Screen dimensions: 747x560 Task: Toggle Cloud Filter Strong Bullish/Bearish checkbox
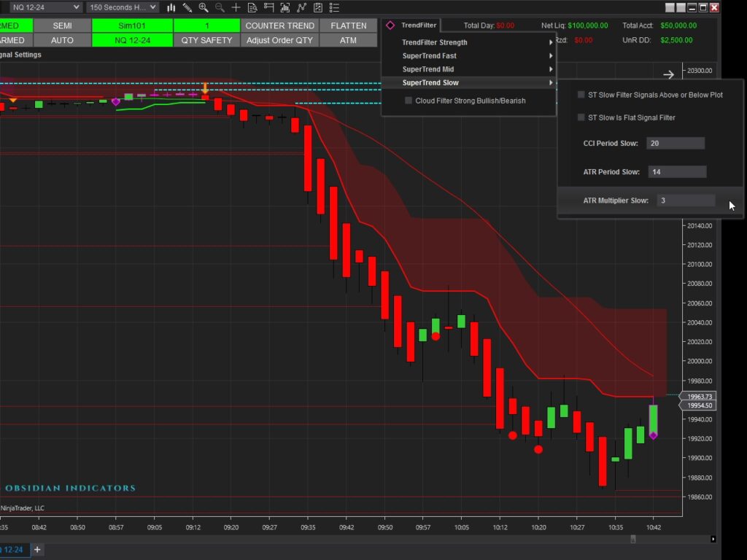[x=409, y=101]
